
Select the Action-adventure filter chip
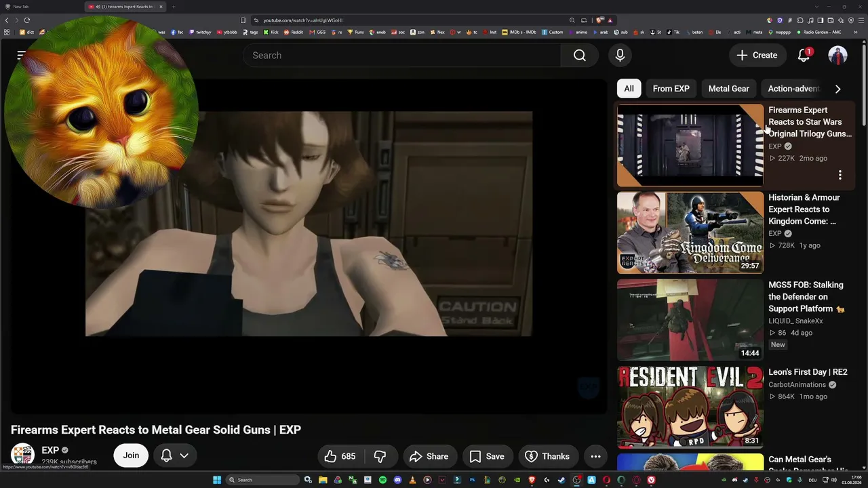(x=793, y=89)
